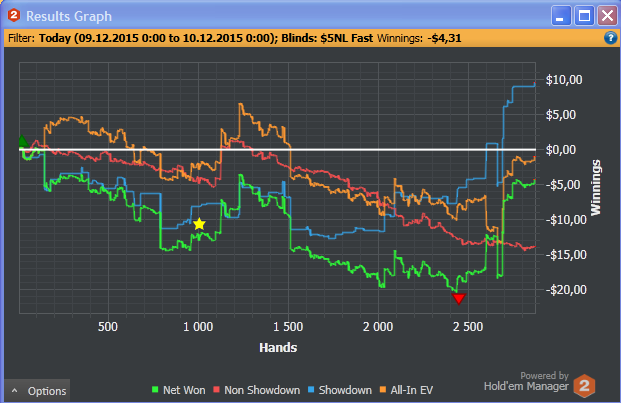This screenshot has width=621, height=403.
Task: Click the -$10,00 axis label
Action: click(x=566, y=220)
